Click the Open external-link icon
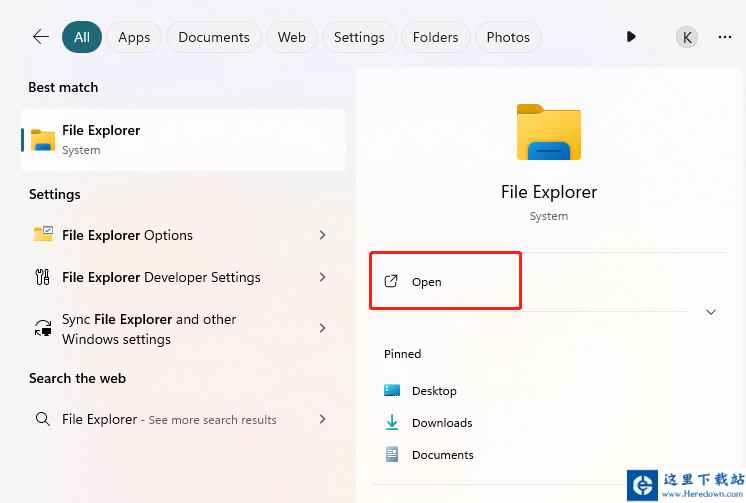 [391, 281]
